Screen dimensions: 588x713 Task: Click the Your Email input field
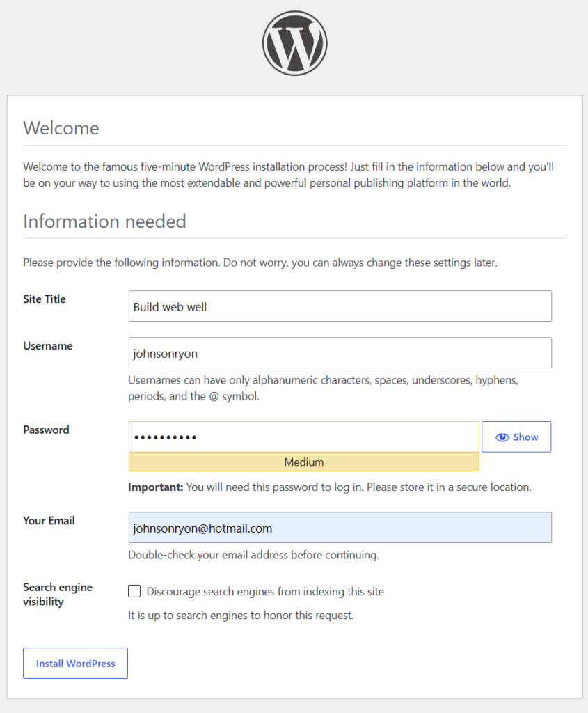click(x=340, y=528)
